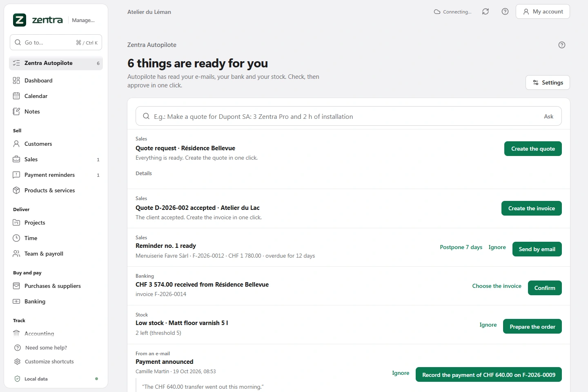Image resolution: width=588 pixels, height=392 pixels.
Task: Open the Manage... workspace switcher
Action: 83,20
